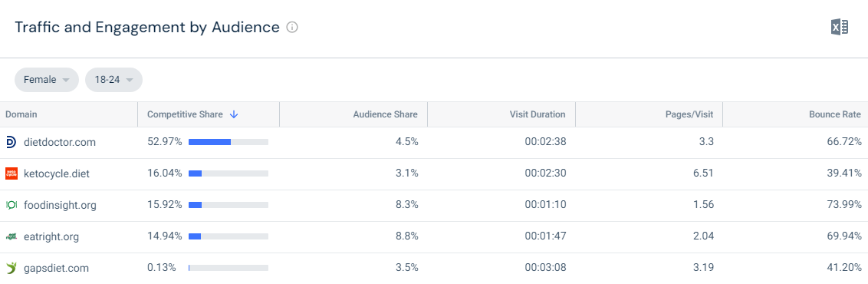Select visit duration 00:02:38

point(545,142)
